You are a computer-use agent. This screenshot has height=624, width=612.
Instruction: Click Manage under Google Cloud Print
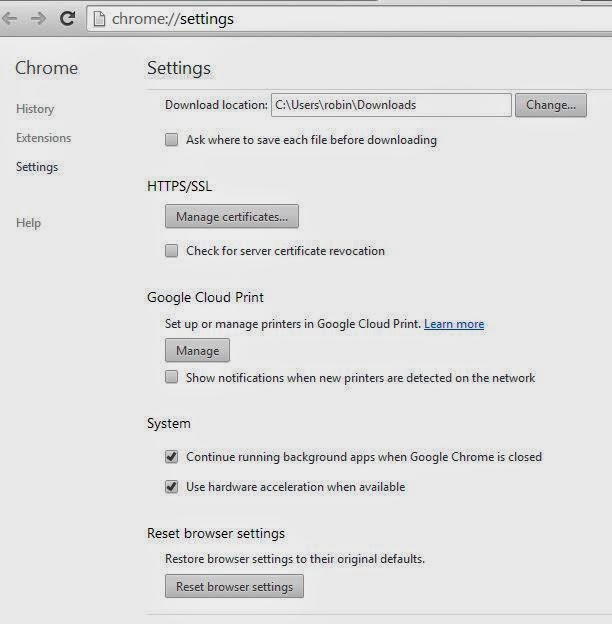197,350
